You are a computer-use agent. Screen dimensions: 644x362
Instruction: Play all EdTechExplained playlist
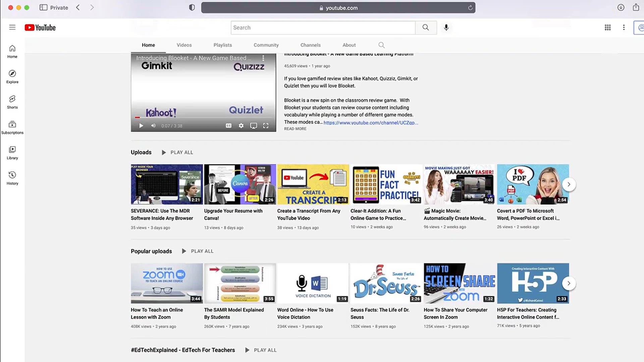click(x=261, y=350)
